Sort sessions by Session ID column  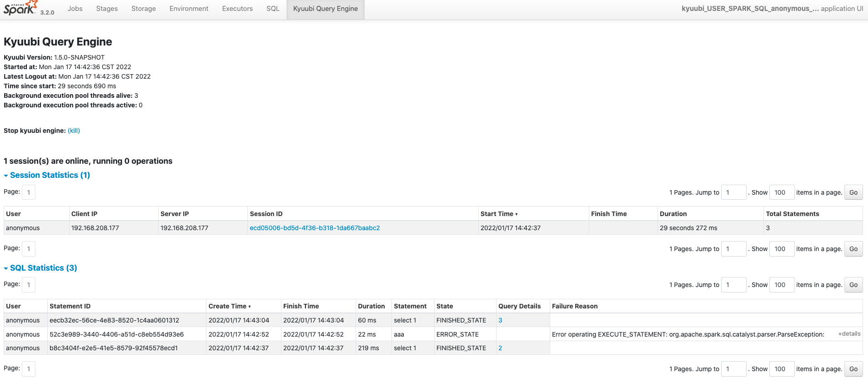point(266,214)
